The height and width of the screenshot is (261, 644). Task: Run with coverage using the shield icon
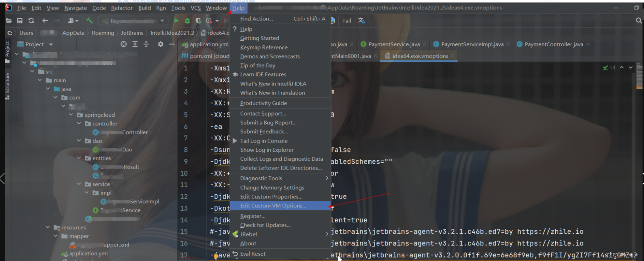tap(199, 21)
